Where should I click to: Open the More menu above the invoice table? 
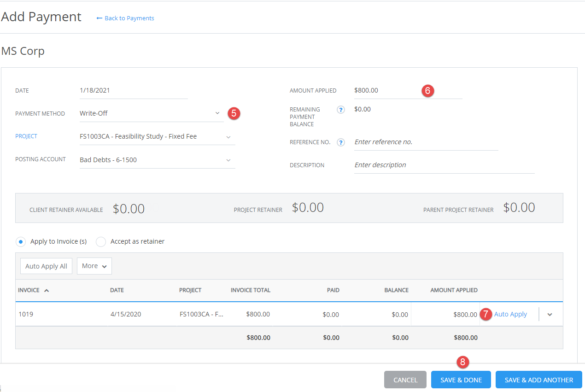point(94,266)
